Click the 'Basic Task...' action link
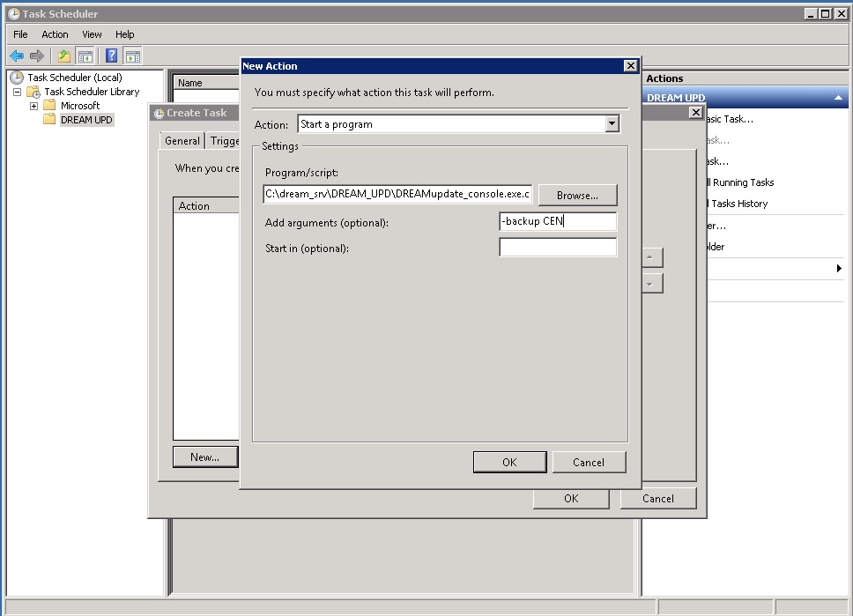Screen dimensions: 853x616 pos(730,119)
